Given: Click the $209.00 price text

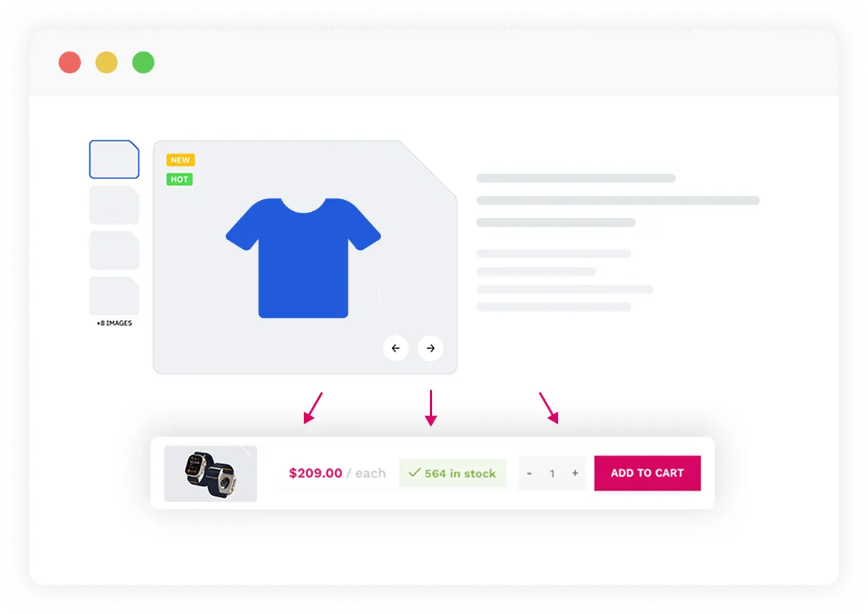Looking at the screenshot, I should pos(316,473).
